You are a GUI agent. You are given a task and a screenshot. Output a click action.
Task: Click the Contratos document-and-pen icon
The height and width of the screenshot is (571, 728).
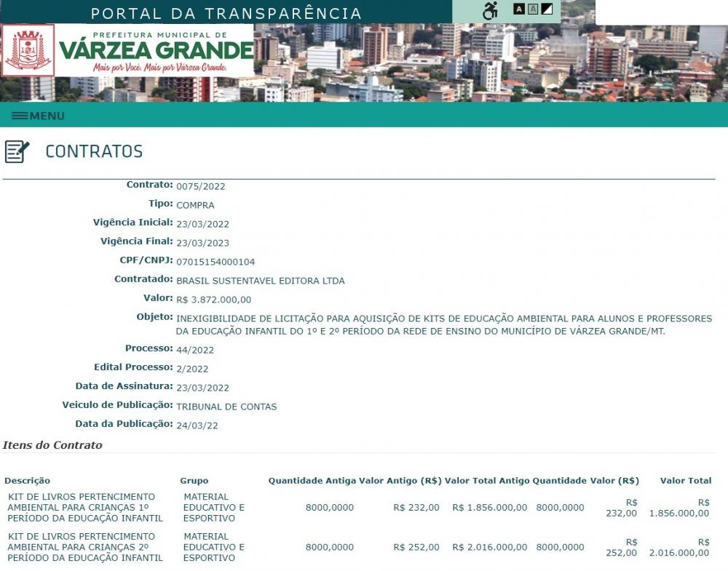click(17, 151)
